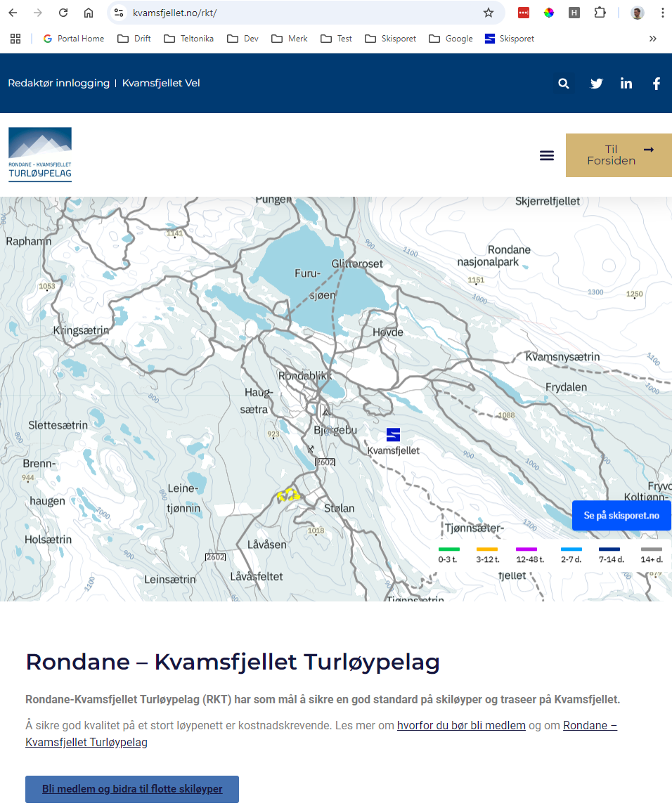Image resolution: width=672 pixels, height=808 pixels.
Task: Click the Rondane – Kvamsfjellet Turløypelag heading
Action: (233, 662)
